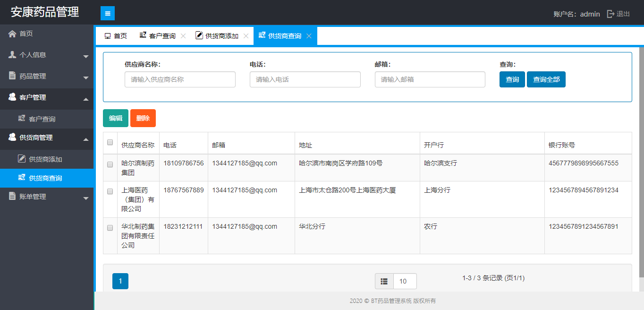Go to page 1 in the pagination bar
Image resolution: width=644 pixels, height=310 pixels.
click(120, 281)
